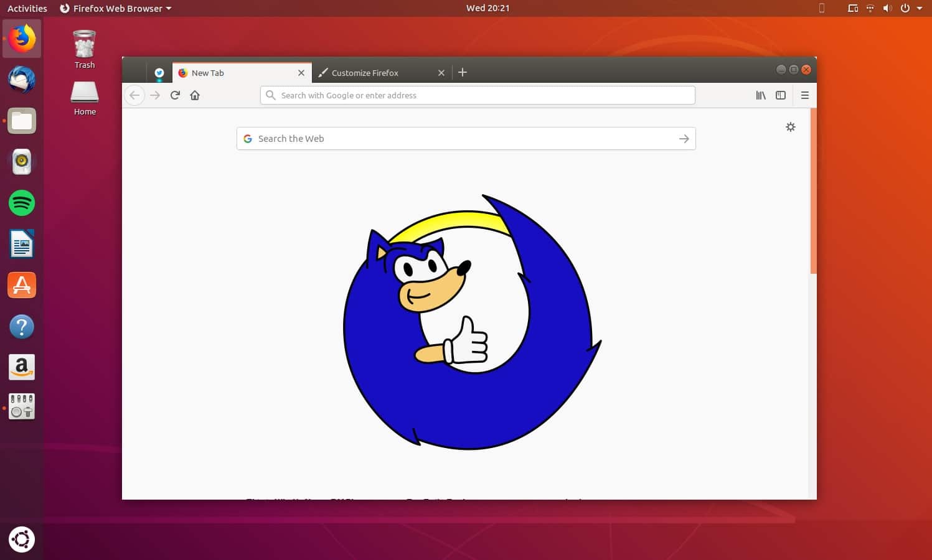Close the Firefox window with the orange button

click(x=806, y=69)
